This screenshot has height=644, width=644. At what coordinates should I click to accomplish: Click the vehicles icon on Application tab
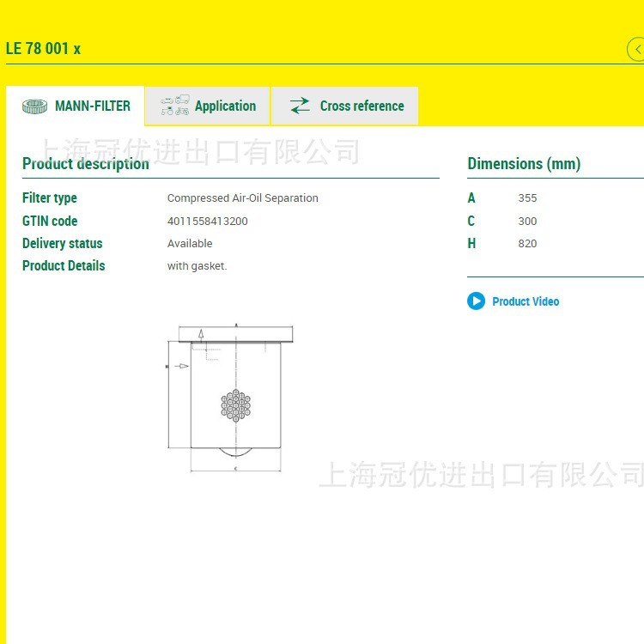tap(175, 105)
